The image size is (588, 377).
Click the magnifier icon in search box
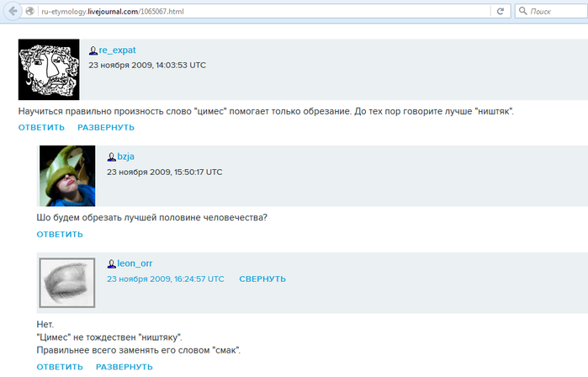tap(522, 11)
